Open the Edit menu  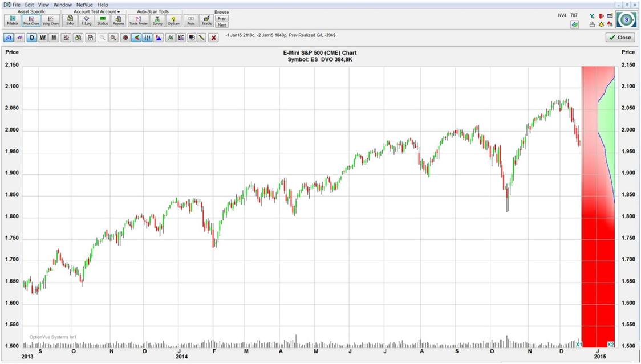[x=29, y=5]
